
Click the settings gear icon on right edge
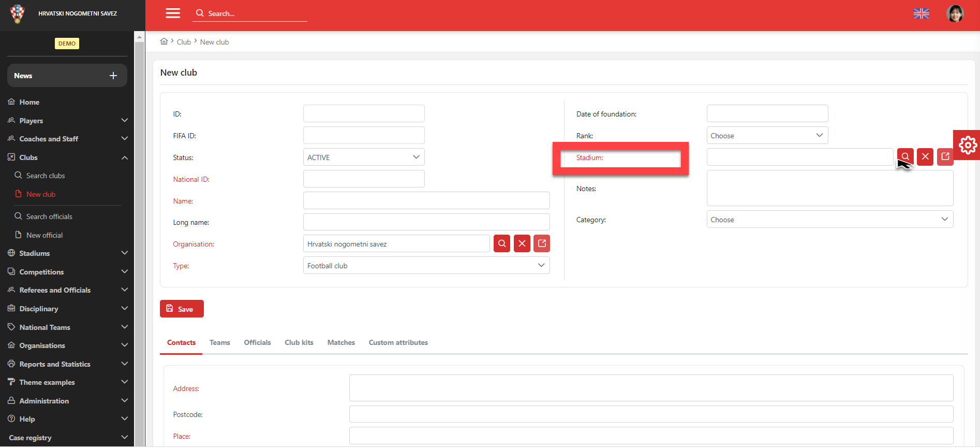[967, 145]
